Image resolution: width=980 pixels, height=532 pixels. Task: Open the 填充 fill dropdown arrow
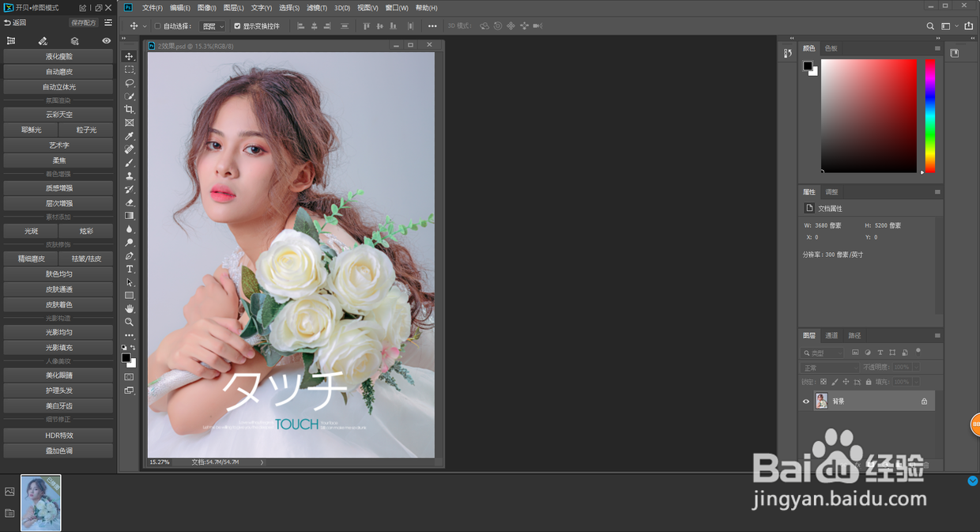pos(917,382)
